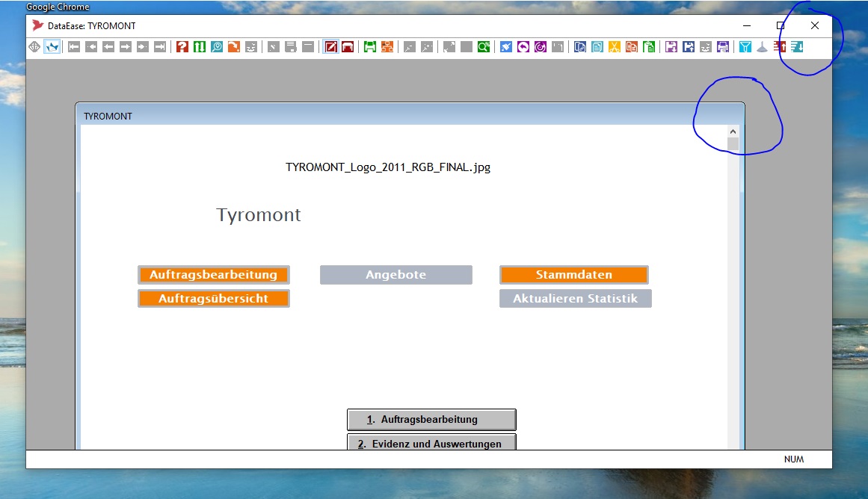Click the DataEase red logo icon
The image size is (868, 499).
click(37, 25)
